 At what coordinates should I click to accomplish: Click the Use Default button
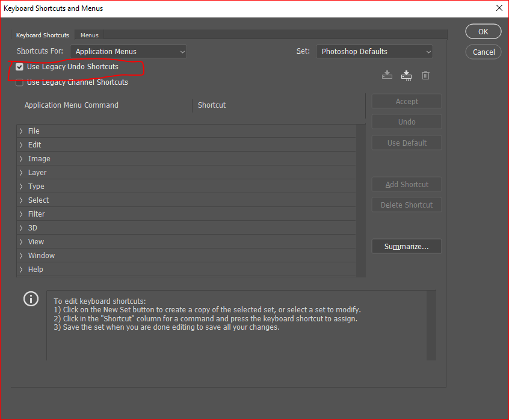407,143
